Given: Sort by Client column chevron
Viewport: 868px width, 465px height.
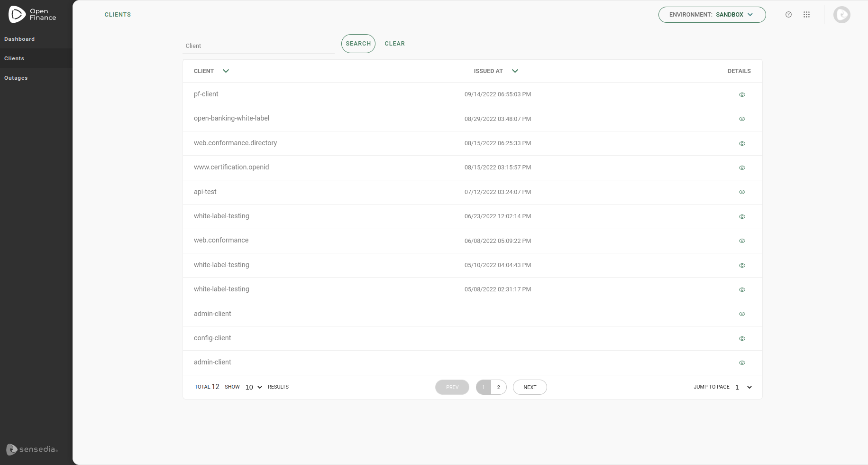Looking at the screenshot, I should (226, 71).
